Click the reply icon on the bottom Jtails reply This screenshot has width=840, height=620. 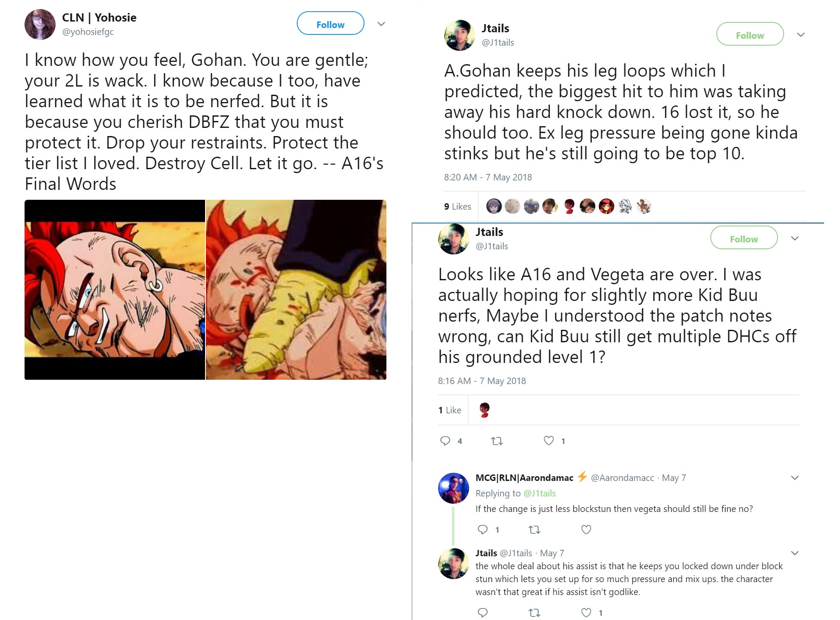(482, 612)
